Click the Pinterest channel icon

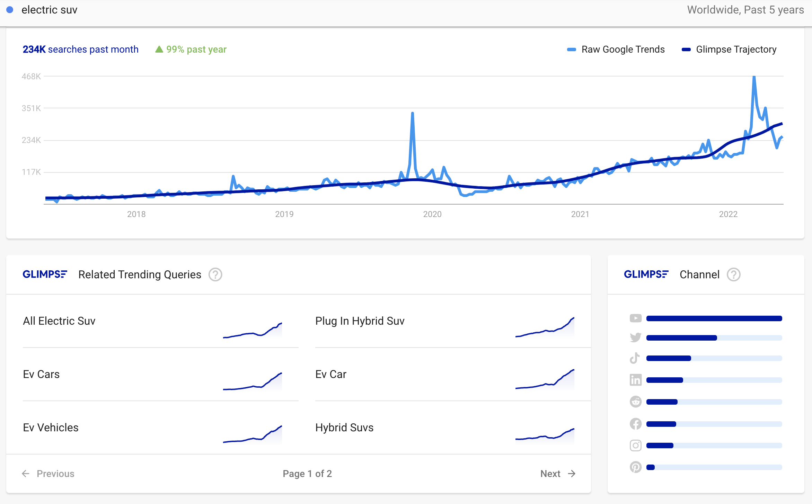point(635,467)
